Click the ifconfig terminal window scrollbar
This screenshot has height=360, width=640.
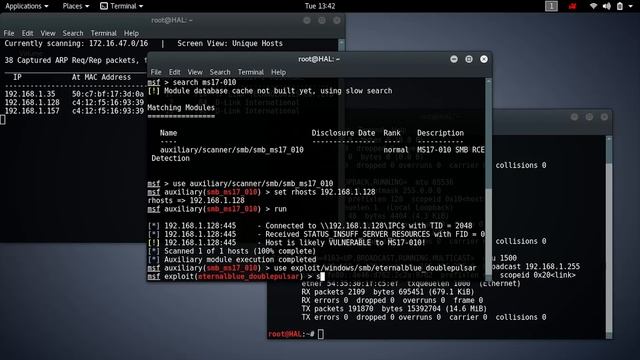(609, 237)
